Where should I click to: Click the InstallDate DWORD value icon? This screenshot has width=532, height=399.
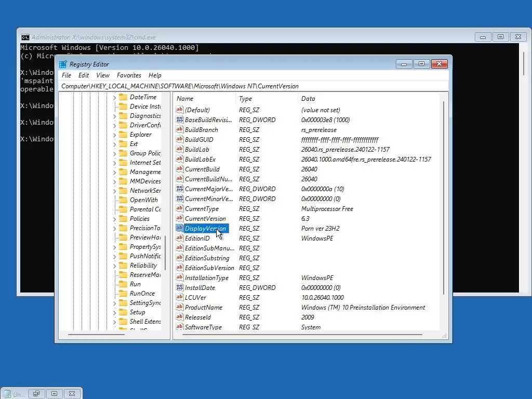coord(179,287)
